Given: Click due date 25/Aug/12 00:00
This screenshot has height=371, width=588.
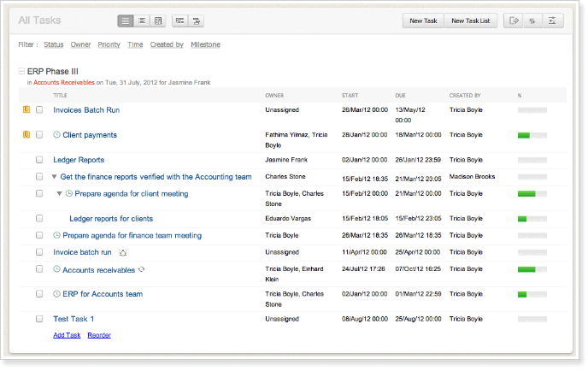Looking at the screenshot, I should coord(418,319).
